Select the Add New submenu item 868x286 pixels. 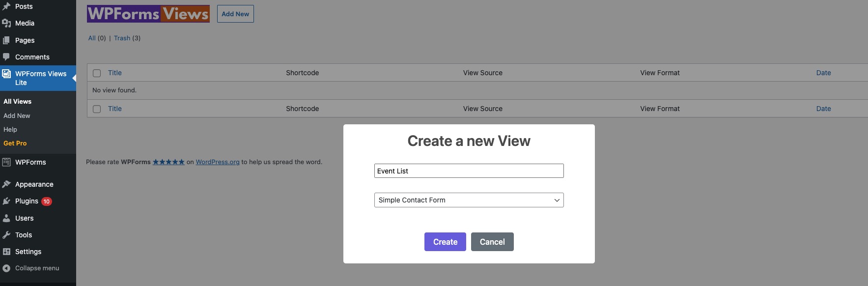point(17,115)
